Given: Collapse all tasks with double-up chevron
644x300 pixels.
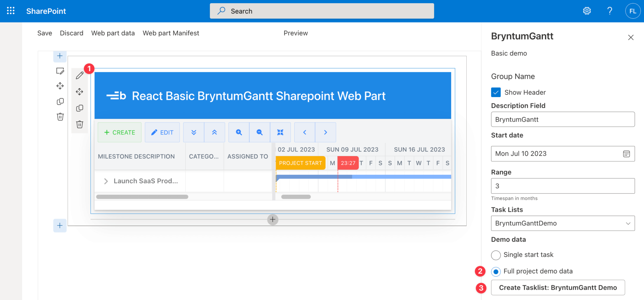Looking at the screenshot, I should [x=214, y=132].
